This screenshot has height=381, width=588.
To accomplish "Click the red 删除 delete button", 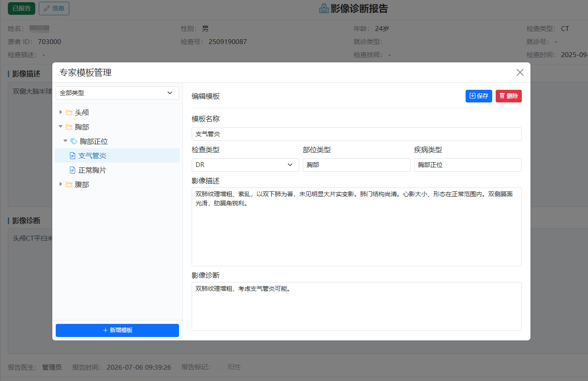I will coord(509,96).
